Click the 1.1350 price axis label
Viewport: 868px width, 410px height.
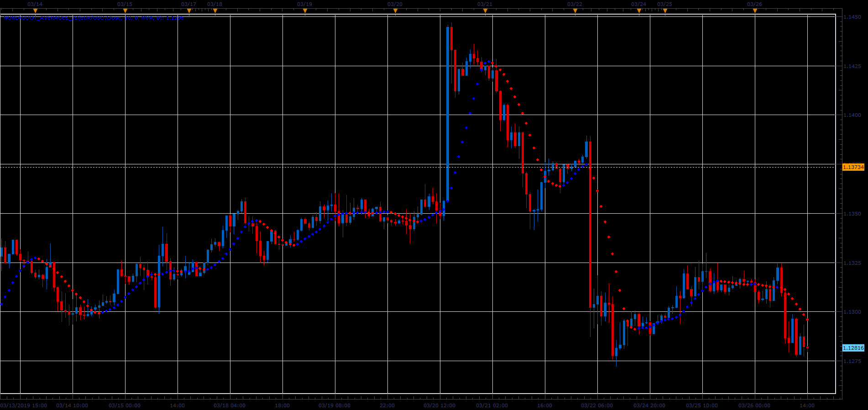pos(852,214)
